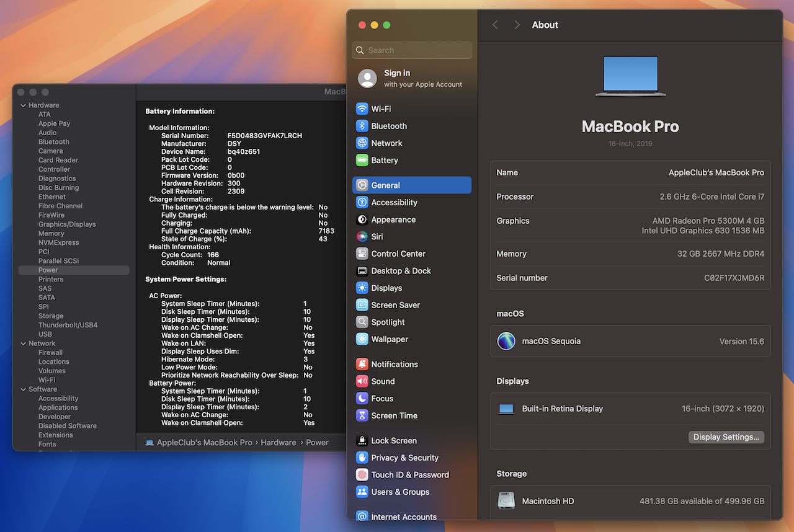Select the Network globe icon
Screen dimensions: 794x532
[x=362, y=143]
